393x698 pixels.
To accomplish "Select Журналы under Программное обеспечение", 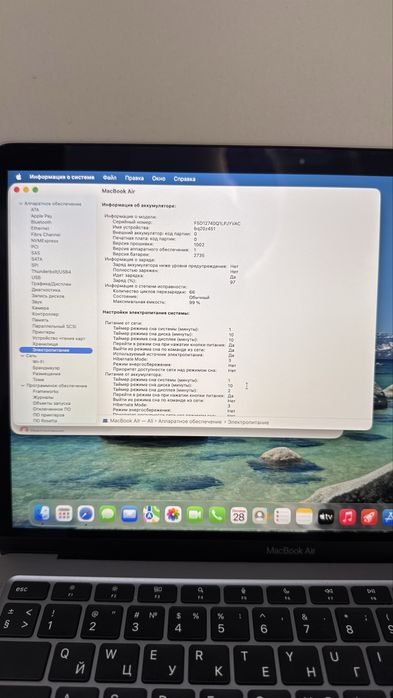I will tap(43, 398).
